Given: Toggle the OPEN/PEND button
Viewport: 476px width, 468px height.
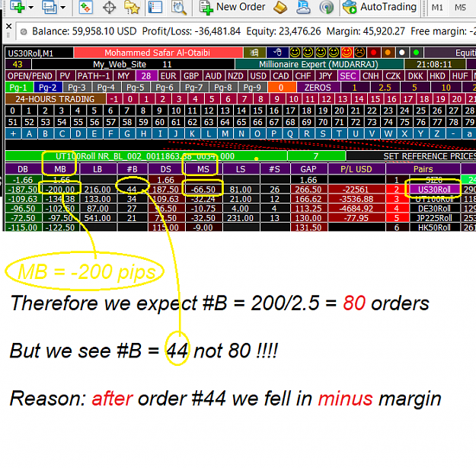Looking at the screenshot, I should [30, 75].
